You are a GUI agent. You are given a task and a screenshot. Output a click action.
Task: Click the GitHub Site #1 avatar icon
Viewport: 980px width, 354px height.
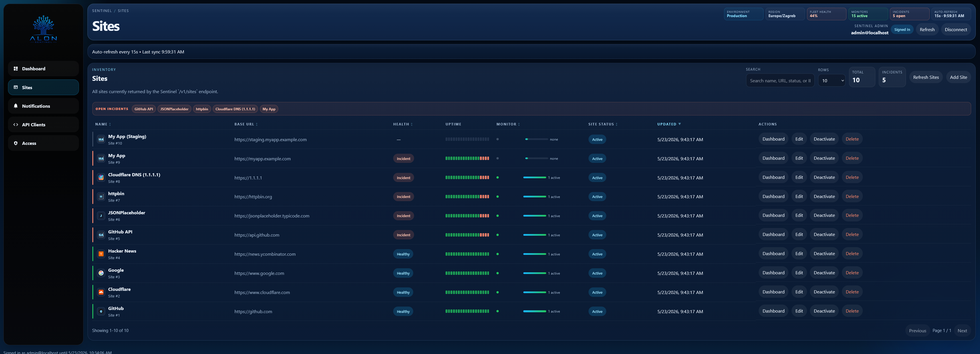[x=101, y=311]
